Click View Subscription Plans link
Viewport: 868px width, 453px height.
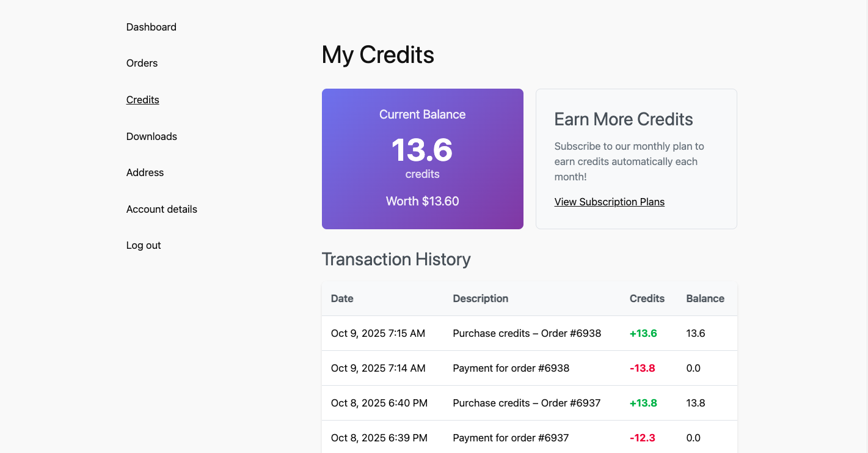point(609,202)
